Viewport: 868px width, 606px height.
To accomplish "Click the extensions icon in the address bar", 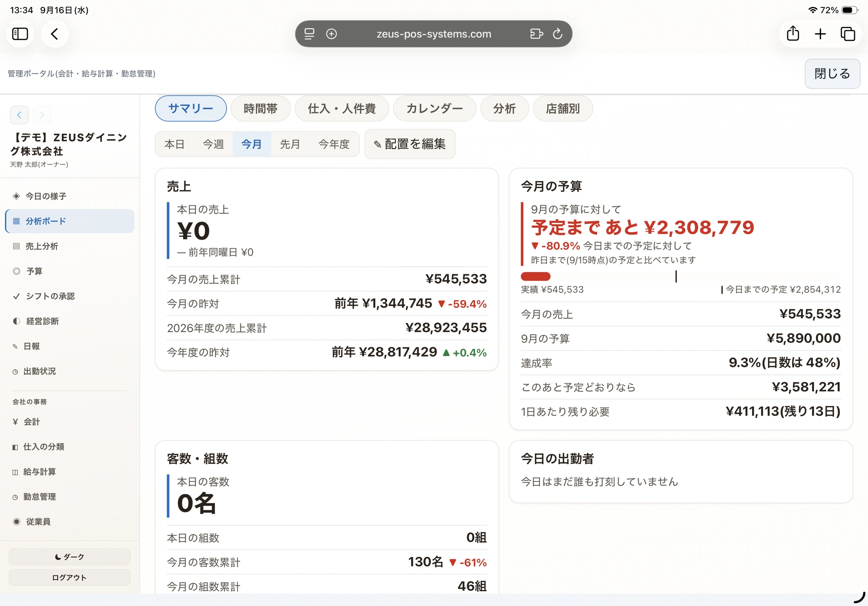I will point(536,34).
